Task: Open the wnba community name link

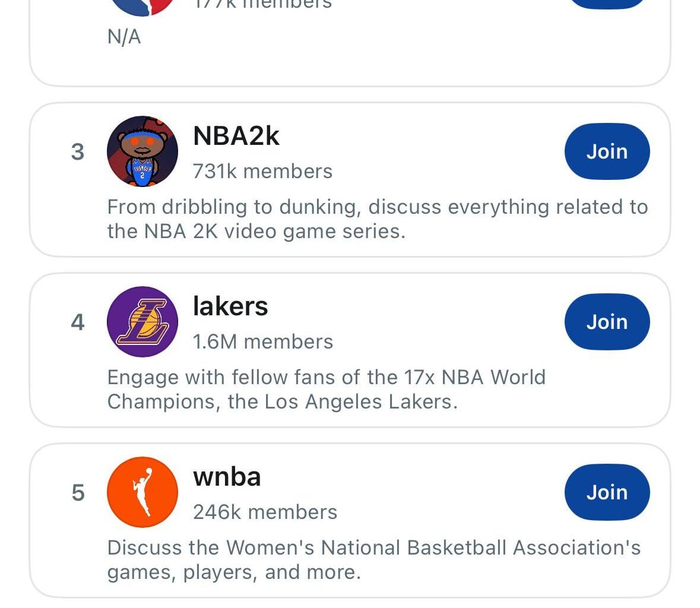Action: pyautogui.click(x=227, y=476)
